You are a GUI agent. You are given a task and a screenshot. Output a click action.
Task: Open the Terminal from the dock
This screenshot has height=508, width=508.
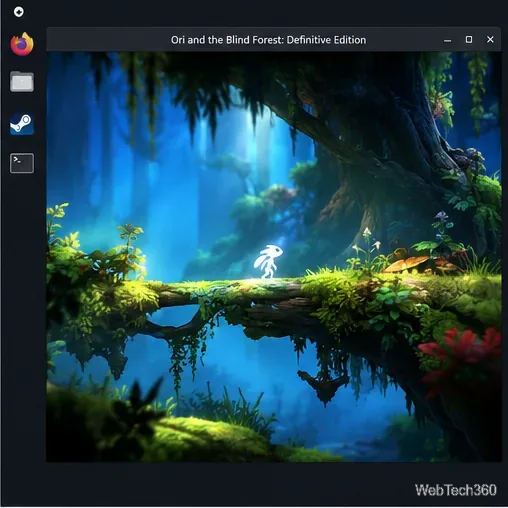[22, 163]
